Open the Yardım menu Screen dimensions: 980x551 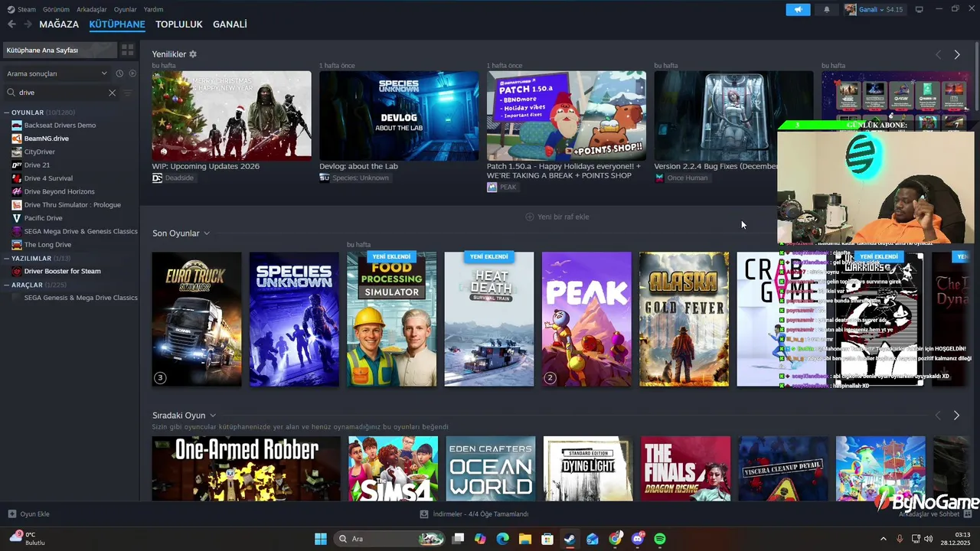click(x=153, y=9)
